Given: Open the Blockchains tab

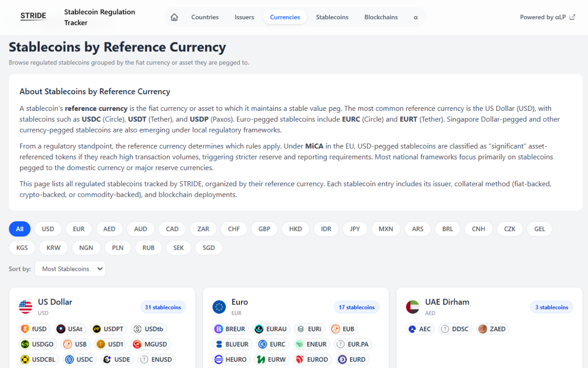Looking at the screenshot, I should (381, 17).
